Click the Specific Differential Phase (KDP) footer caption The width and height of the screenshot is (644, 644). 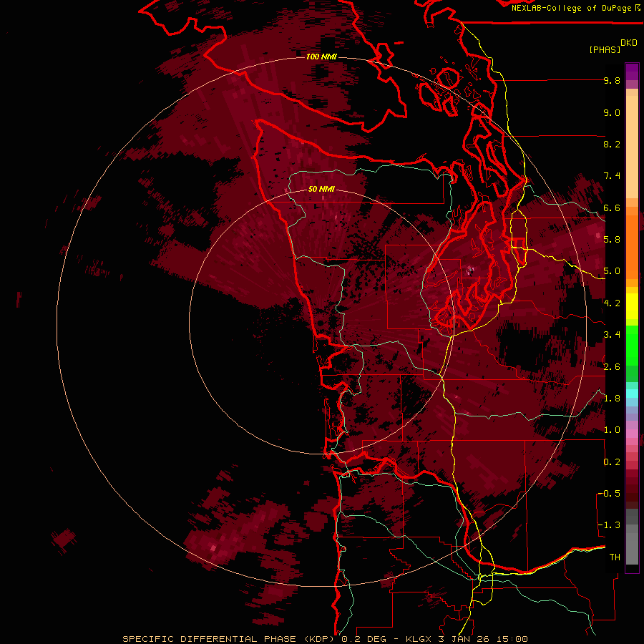tap(325, 639)
